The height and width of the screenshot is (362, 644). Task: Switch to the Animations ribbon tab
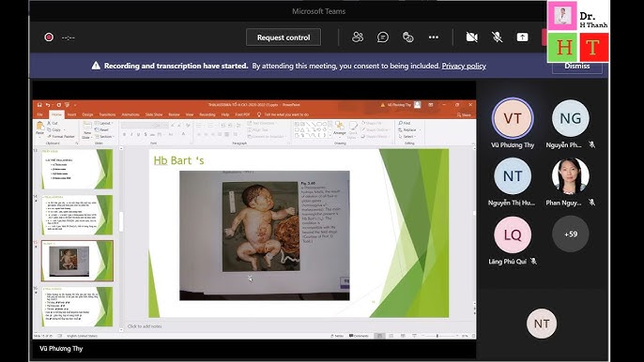point(130,114)
